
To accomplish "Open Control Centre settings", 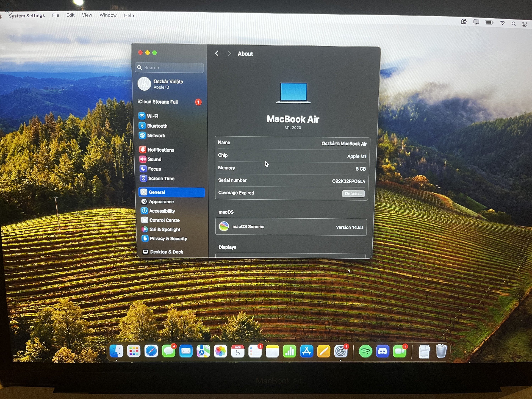I will [x=160, y=220].
